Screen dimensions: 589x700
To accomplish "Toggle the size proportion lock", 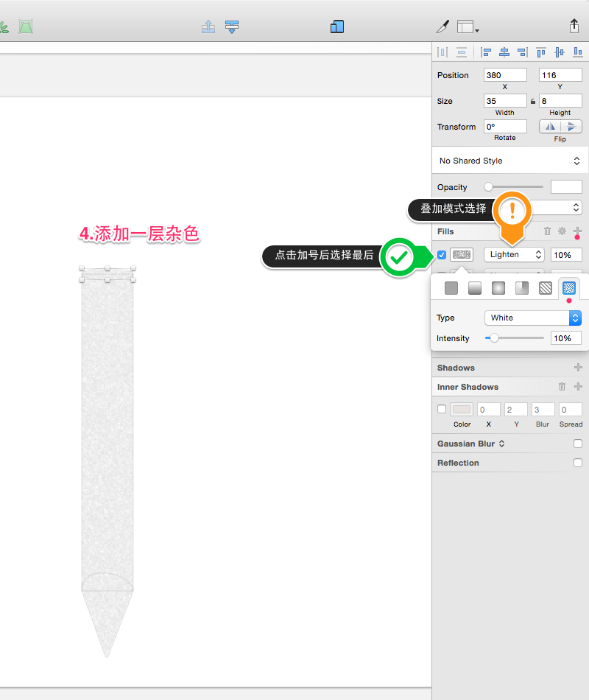I will 533,102.
